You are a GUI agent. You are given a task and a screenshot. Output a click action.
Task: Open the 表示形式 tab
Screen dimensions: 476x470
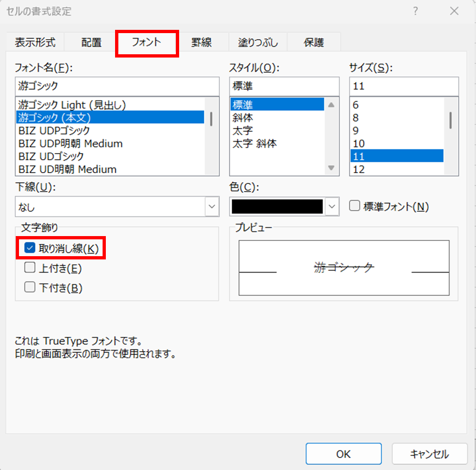(x=35, y=42)
